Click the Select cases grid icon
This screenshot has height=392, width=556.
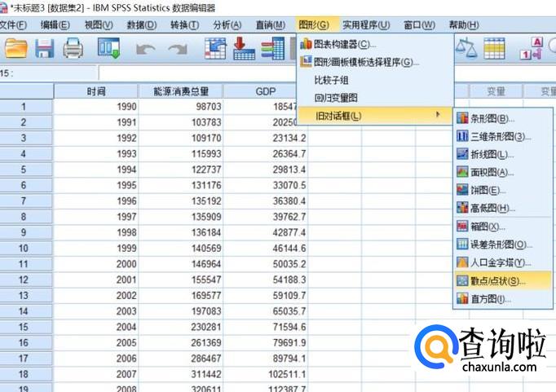(x=494, y=48)
